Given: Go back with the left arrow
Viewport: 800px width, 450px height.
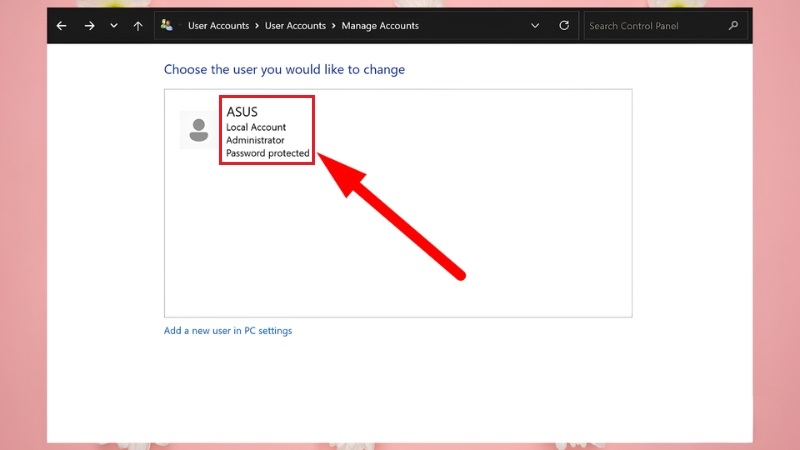Looking at the screenshot, I should tap(62, 26).
